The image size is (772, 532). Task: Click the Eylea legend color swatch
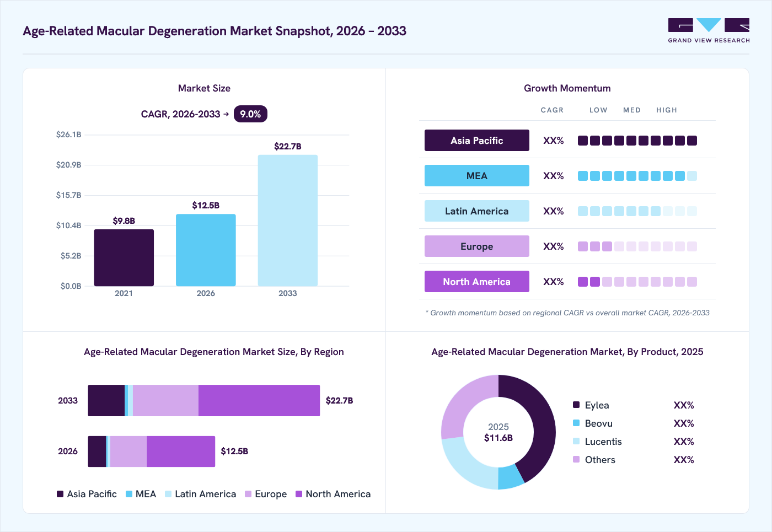click(576, 405)
